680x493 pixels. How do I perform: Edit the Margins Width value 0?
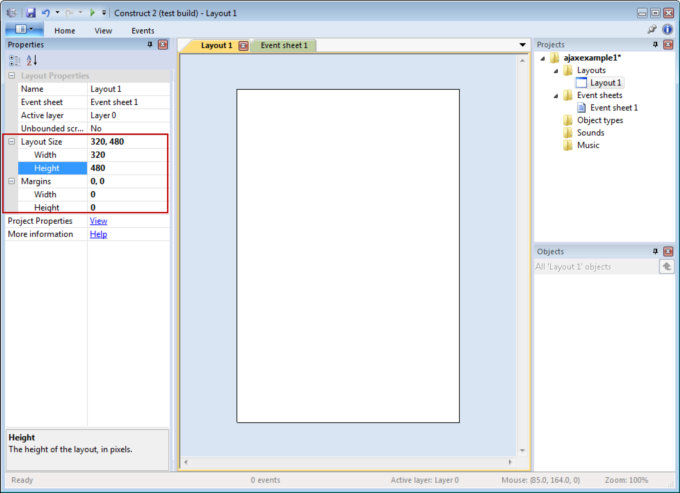click(128, 194)
